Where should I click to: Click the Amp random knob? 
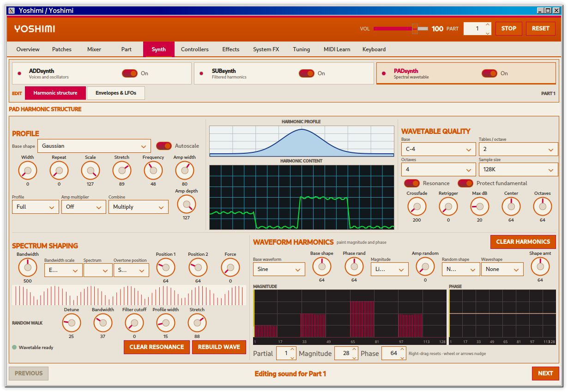pos(425,266)
